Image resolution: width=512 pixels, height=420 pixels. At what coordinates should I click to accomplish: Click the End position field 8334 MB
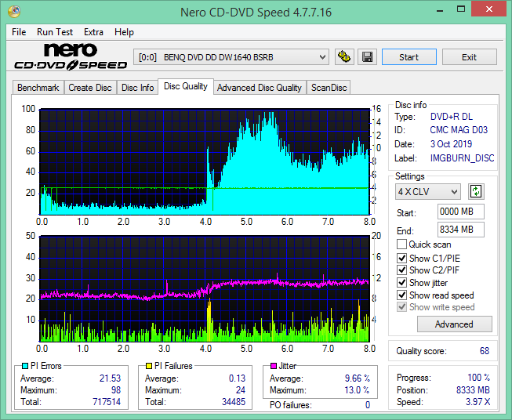point(461,230)
